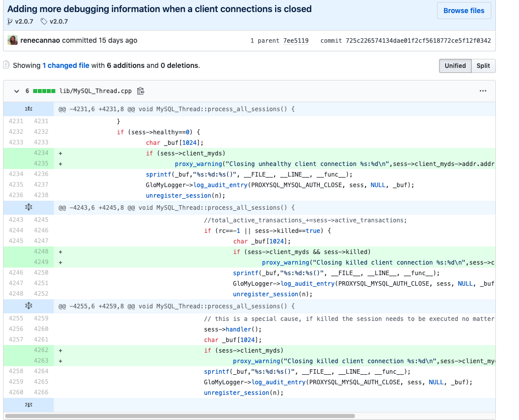Switch to Split diff view
The image size is (519, 420).
484,65
